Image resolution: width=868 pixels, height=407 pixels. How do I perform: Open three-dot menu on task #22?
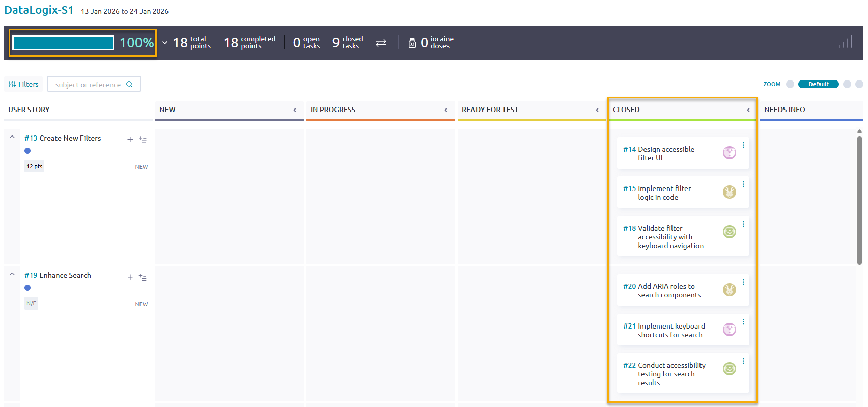click(x=743, y=361)
